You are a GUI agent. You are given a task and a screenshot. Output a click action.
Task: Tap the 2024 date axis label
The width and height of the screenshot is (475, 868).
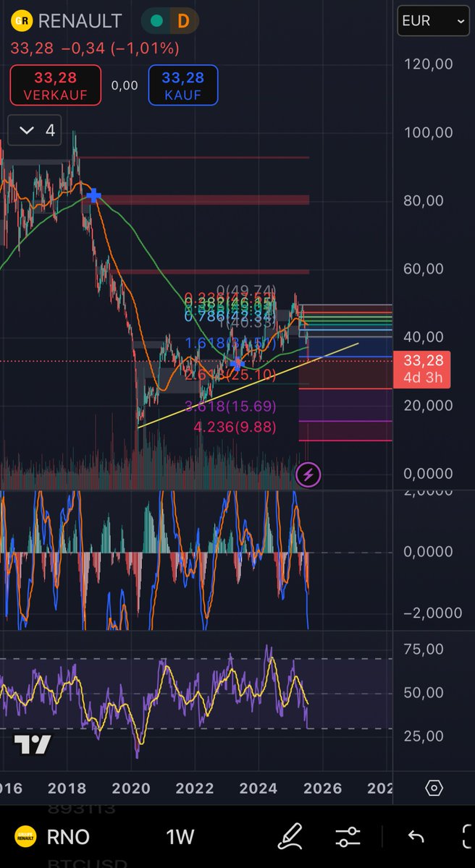click(x=258, y=788)
